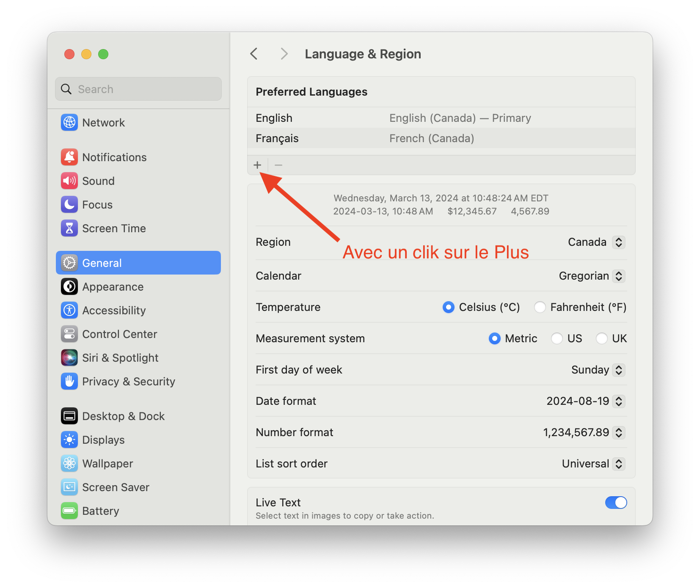Click the magnifying glass search icon

[x=66, y=89]
